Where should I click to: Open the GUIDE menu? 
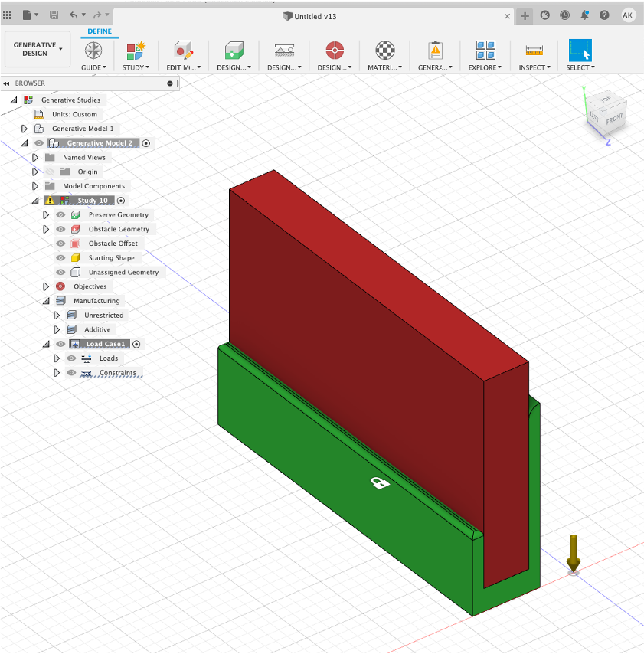point(93,67)
